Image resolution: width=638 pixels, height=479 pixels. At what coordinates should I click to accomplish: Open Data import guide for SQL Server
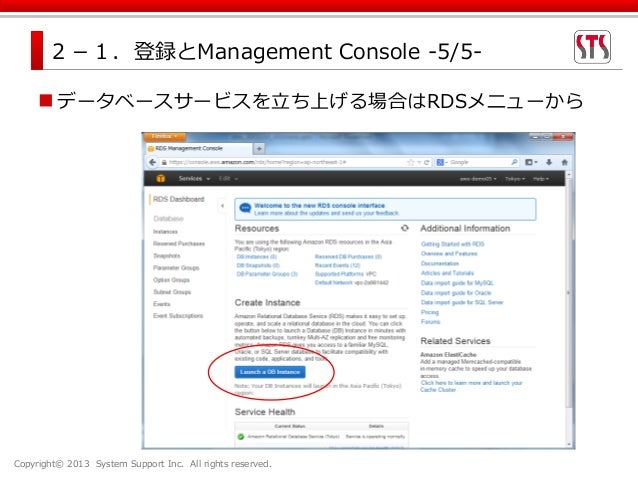pyautogui.click(x=462, y=302)
